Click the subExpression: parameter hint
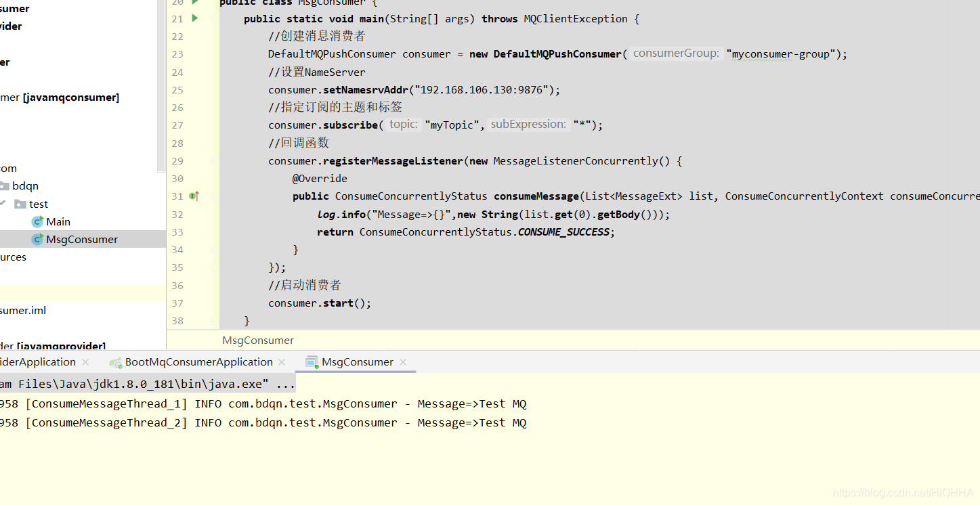The height and width of the screenshot is (505, 980). click(528, 125)
